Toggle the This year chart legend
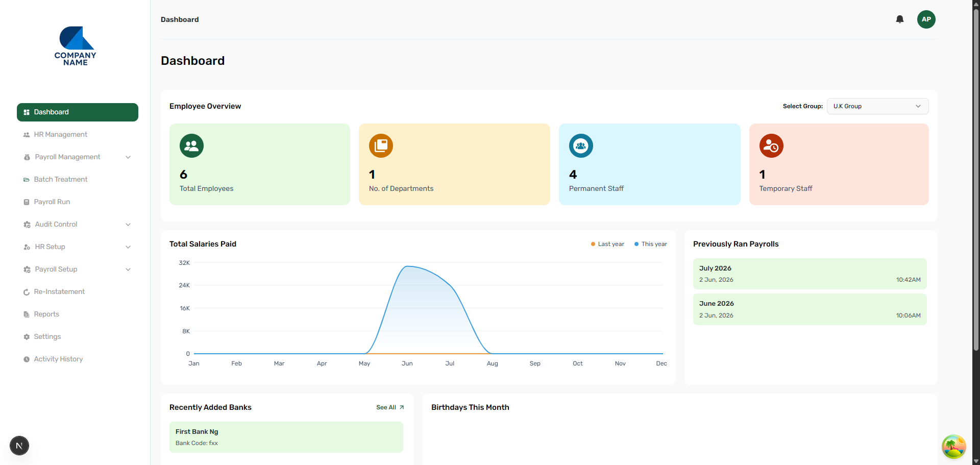Image resolution: width=980 pixels, height=465 pixels. pos(651,244)
